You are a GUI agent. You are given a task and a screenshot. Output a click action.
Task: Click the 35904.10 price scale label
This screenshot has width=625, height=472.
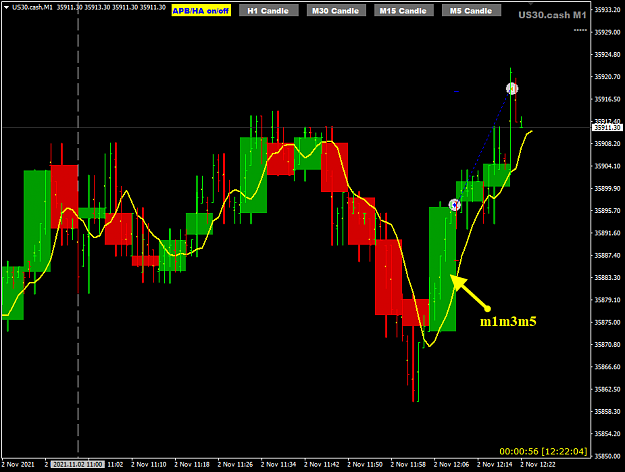click(x=607, y=166)
